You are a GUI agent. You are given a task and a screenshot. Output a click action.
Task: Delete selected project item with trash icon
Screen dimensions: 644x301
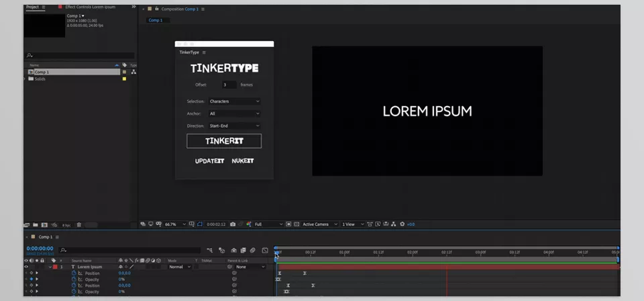coord(79,225)
